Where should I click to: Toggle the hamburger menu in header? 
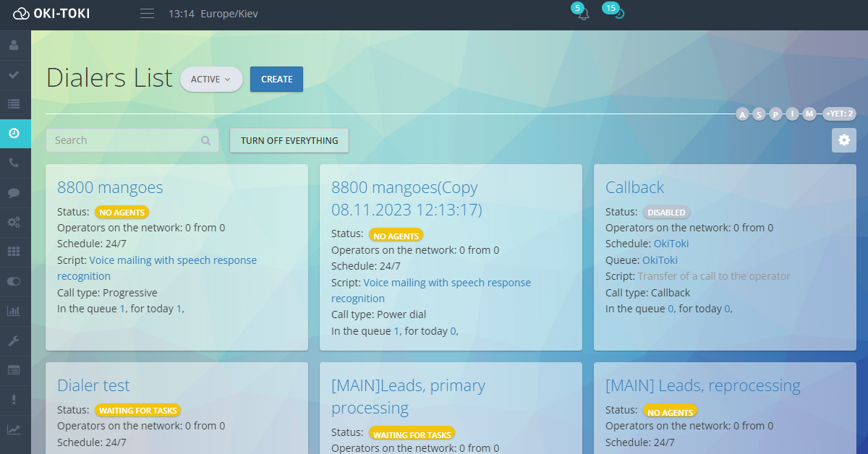(x=148, y=14)
